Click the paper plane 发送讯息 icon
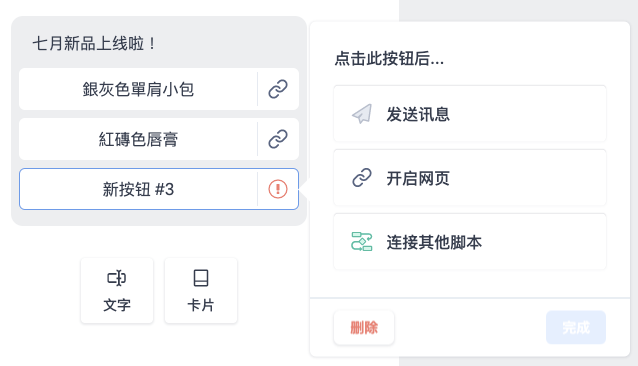Image resolution: width=638 pixels, height=366 pixels. pos(362,114)
